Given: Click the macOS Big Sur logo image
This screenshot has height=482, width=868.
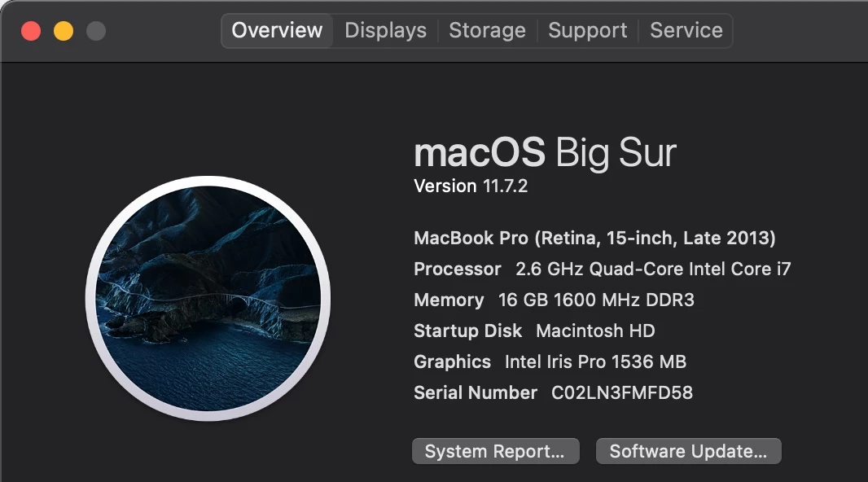Looking at the screenshot, I should point(208,298).
